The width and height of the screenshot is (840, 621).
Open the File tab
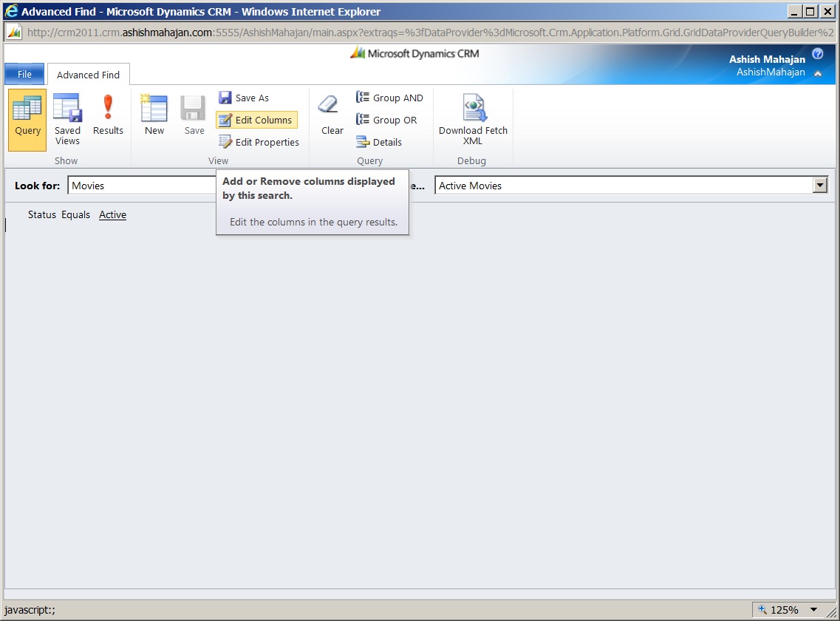pos(24,74)
